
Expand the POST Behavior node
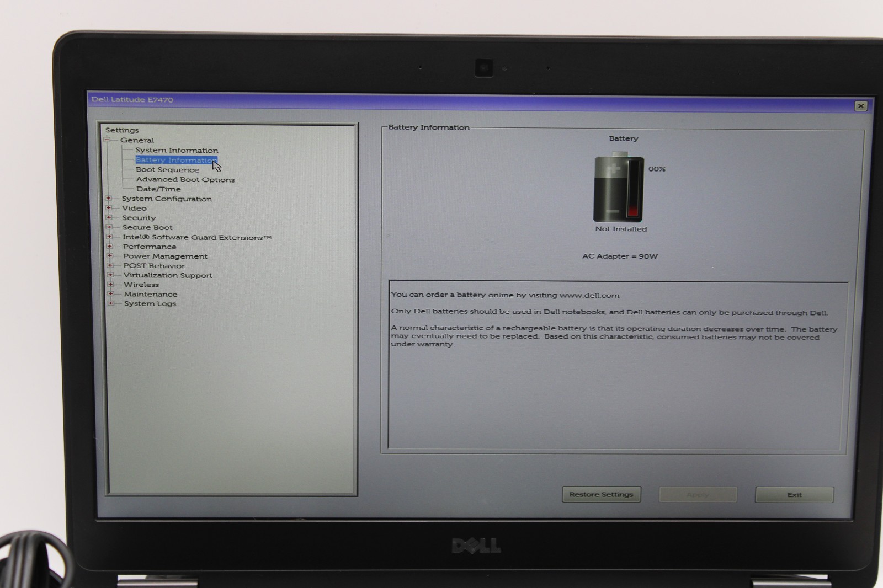[x=110, y=265]
